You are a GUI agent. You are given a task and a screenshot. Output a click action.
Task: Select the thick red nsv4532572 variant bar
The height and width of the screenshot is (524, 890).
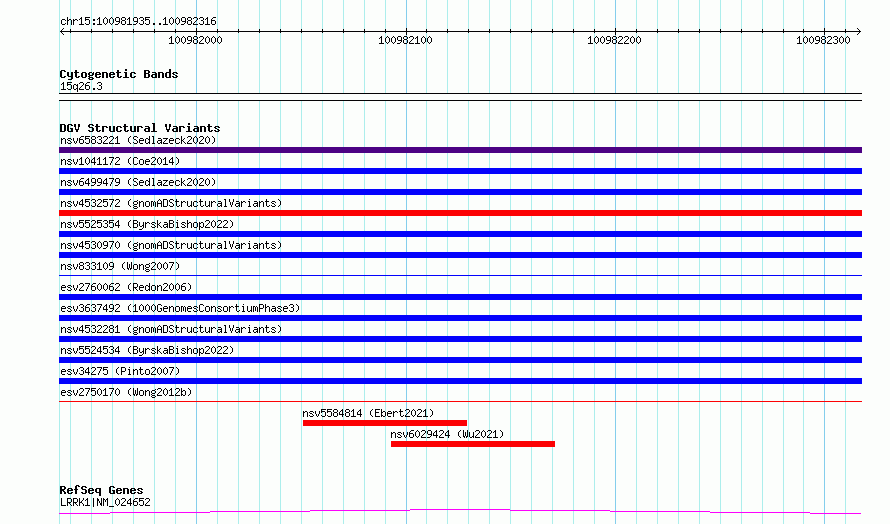[460, 213]
